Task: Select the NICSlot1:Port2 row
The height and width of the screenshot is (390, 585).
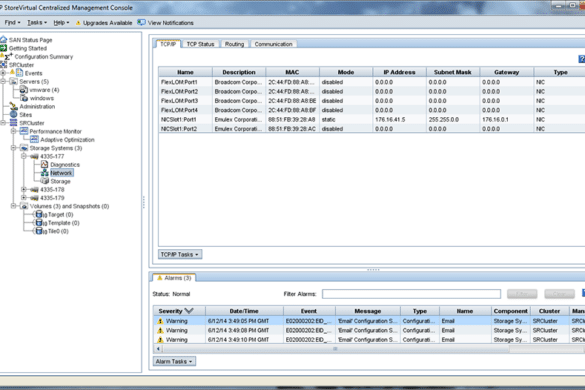Action: [372, 129]
